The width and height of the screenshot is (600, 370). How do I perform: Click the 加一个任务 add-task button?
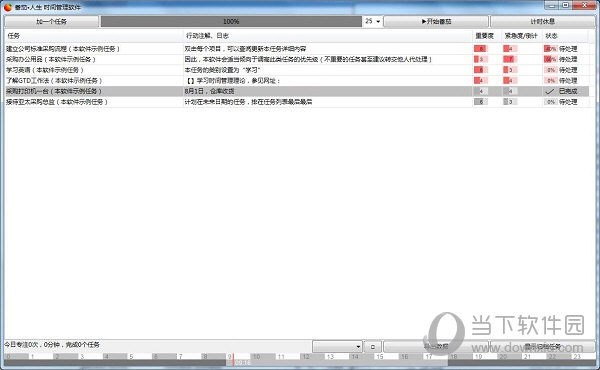tap(51, 21)
